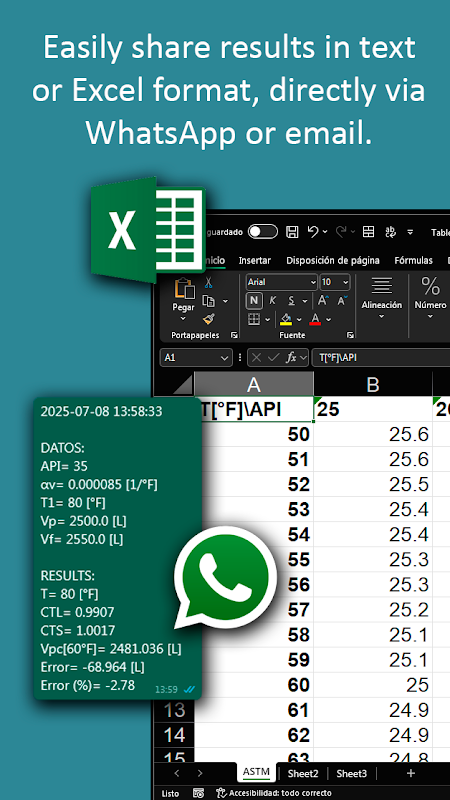Select the cell showing 25.5
Viewport: 450px width, 800px height.
point(373,484)
